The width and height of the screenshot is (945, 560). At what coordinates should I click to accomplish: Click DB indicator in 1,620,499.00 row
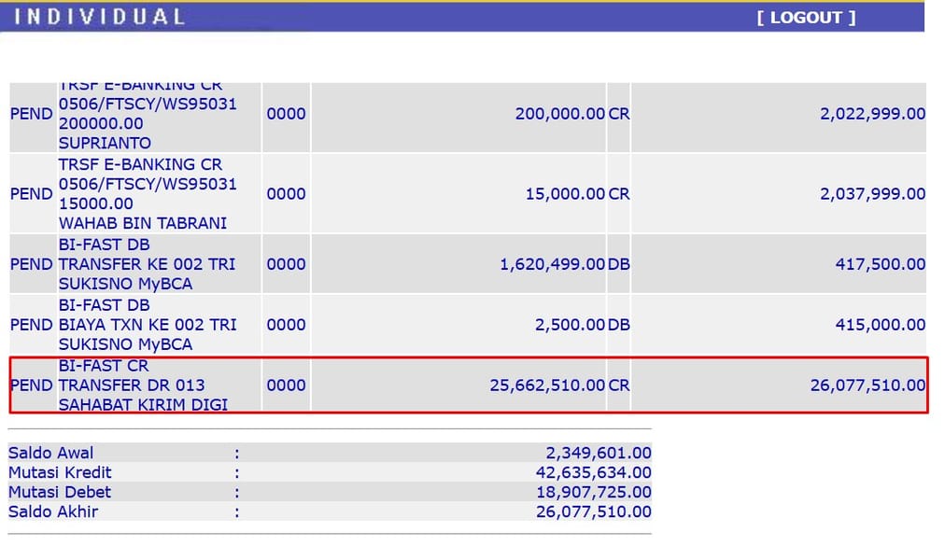click(x=619, y=264)
